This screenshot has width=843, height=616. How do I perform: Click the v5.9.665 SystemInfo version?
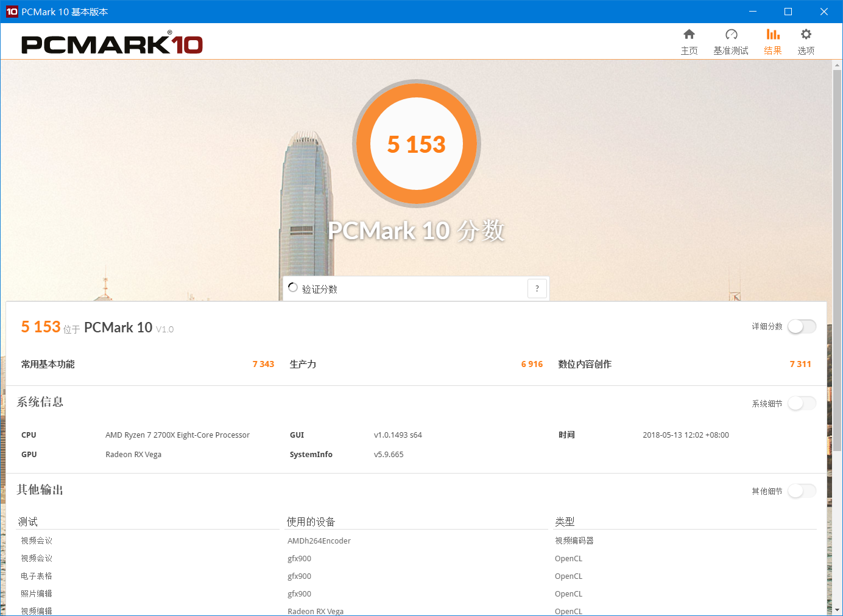click(389, 455)
